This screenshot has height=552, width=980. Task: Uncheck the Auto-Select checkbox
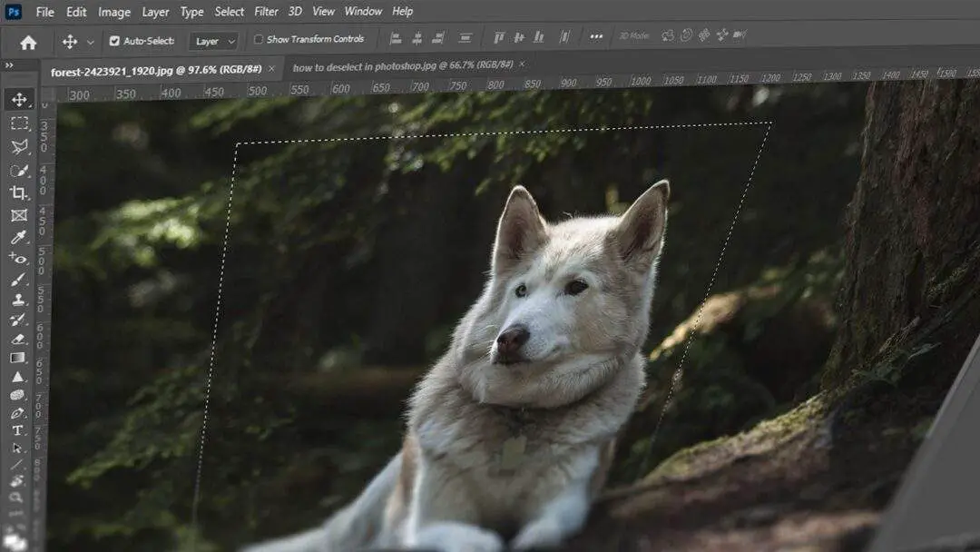tap(114, 41)
